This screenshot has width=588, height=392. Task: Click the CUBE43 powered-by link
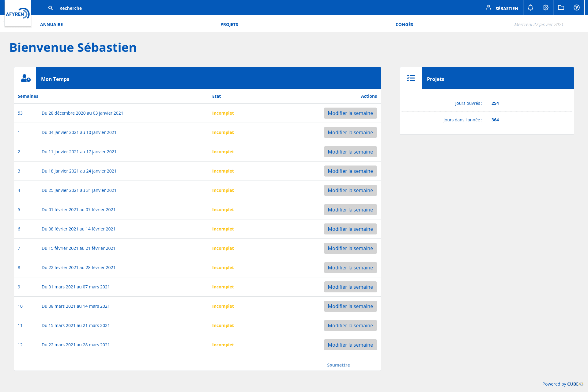pos(575,384)
